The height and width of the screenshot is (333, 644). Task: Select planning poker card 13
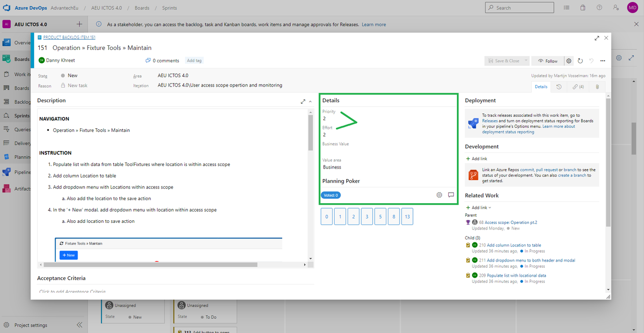click(x=407, y=217)
